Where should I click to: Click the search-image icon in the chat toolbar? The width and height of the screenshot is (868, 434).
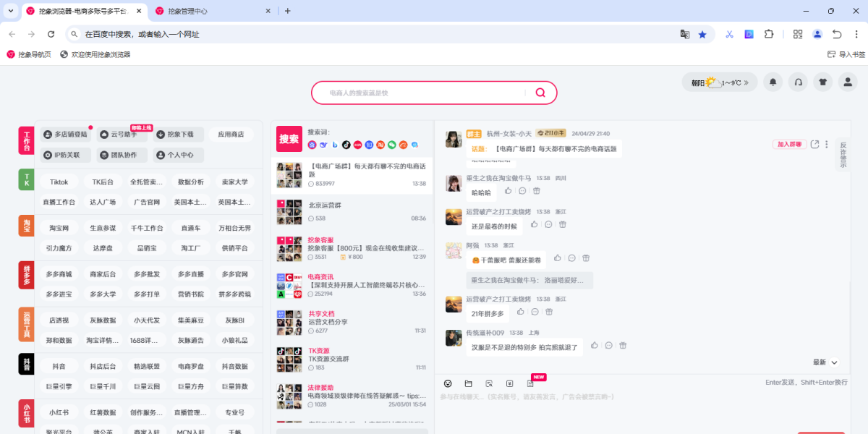pos(489,383)
